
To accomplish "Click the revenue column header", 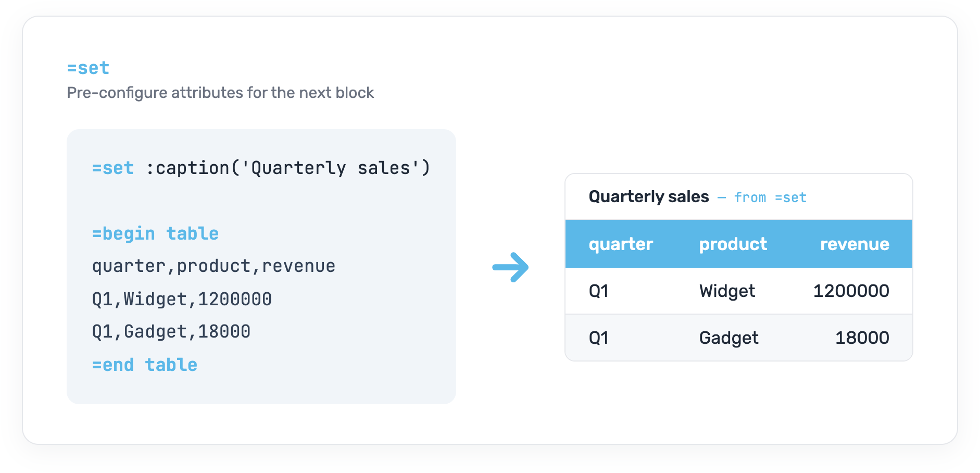I will [855, 244].
